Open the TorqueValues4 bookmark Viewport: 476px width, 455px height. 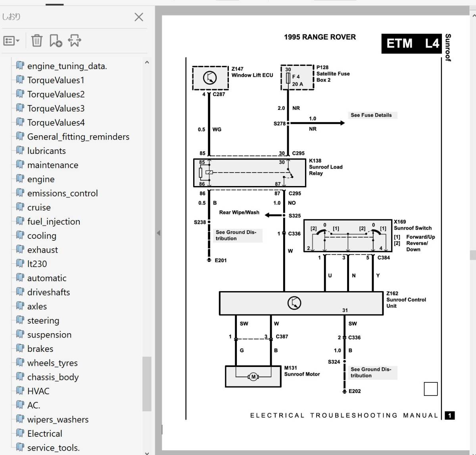point(56,123)
